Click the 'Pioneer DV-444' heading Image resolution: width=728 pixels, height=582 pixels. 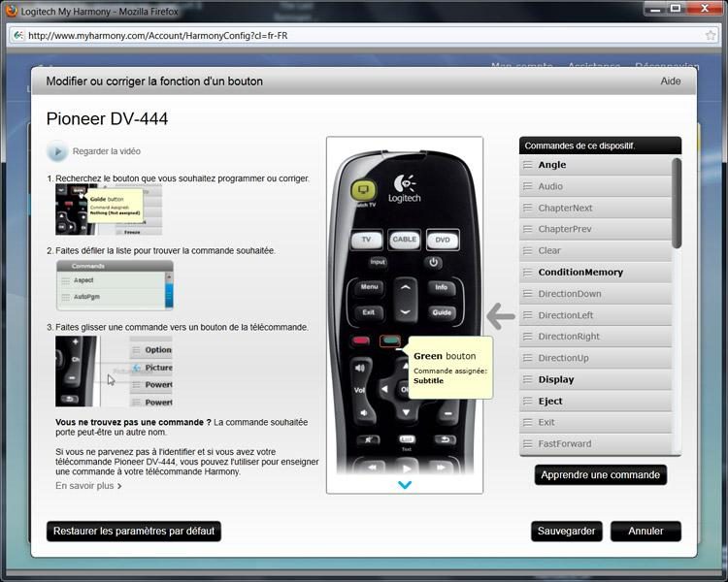point(107,118)
